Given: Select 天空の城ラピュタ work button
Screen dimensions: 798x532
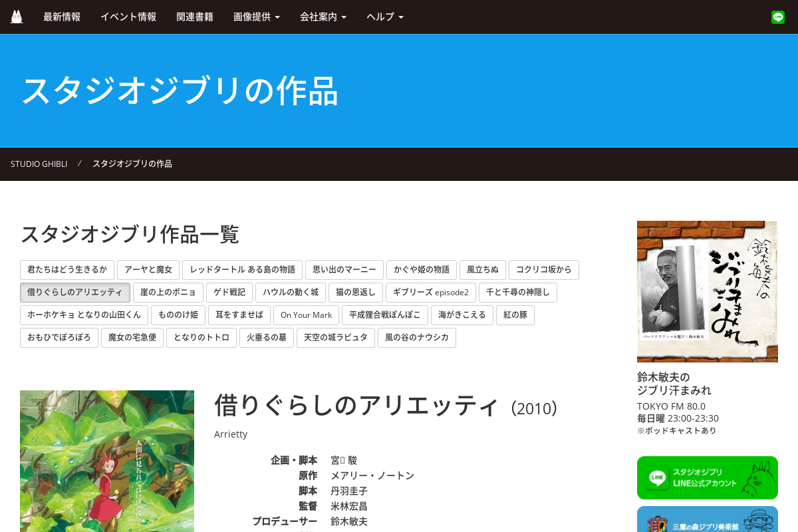Looking at the screenshot, I should click(336, 338).
